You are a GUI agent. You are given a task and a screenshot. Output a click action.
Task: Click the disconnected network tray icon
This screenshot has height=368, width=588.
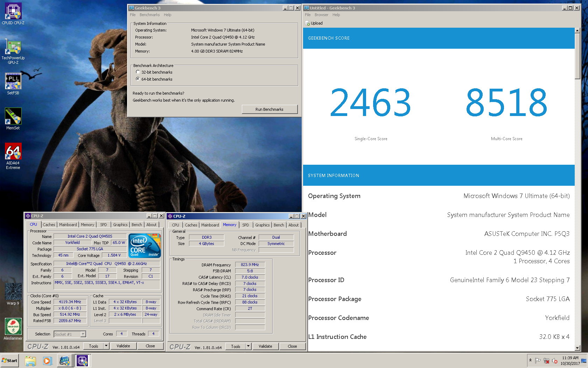[546, 361]
